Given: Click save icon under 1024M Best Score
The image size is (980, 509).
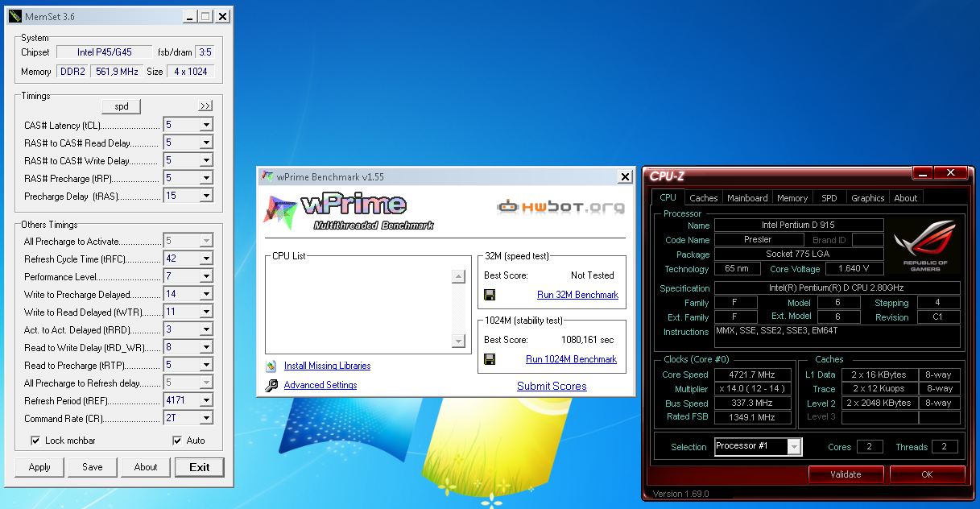Looking at the screenshot, I should 490,359.
